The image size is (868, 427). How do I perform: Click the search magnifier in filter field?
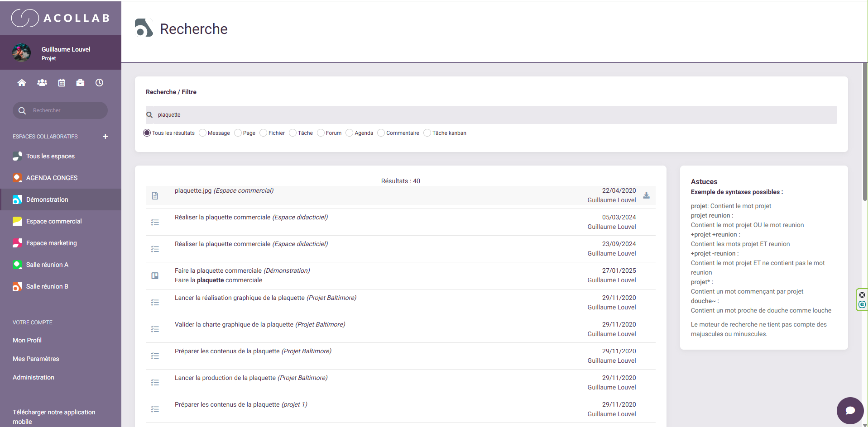[x=149, y=115]
